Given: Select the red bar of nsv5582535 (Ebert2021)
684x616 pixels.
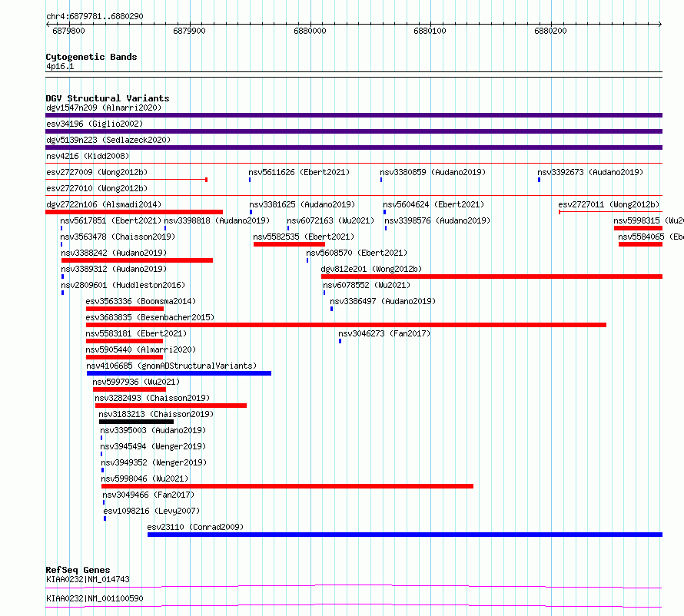Looking at the screenshot, I should click(x=289, y=244).
